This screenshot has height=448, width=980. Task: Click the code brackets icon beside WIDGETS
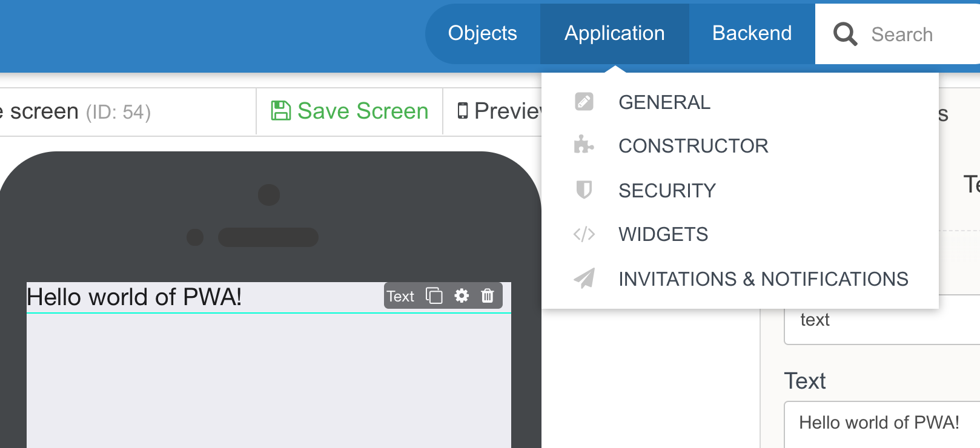584,234
